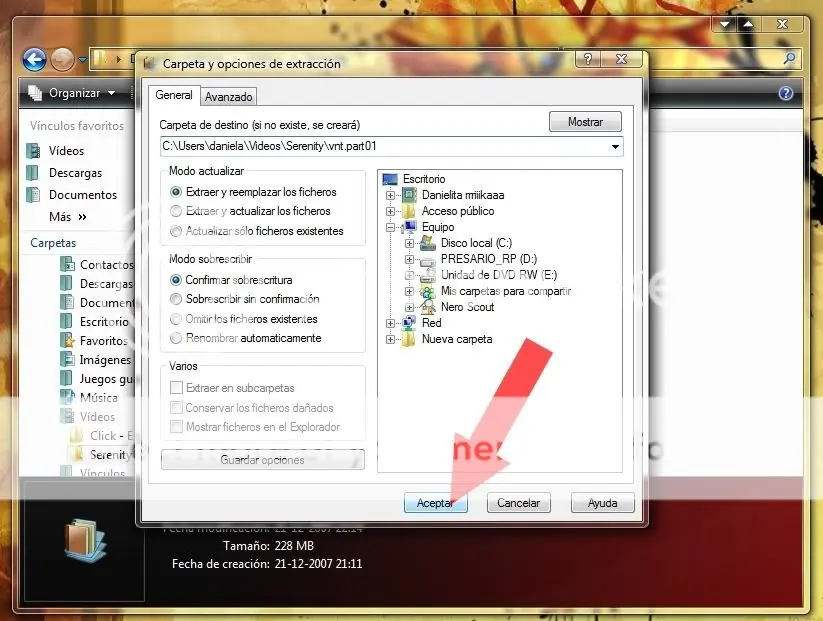Enable Conservar los ficheros dañados checkbox
This screenshot has width=823, height=621.
pyautogui.click(x=176, y=408)
